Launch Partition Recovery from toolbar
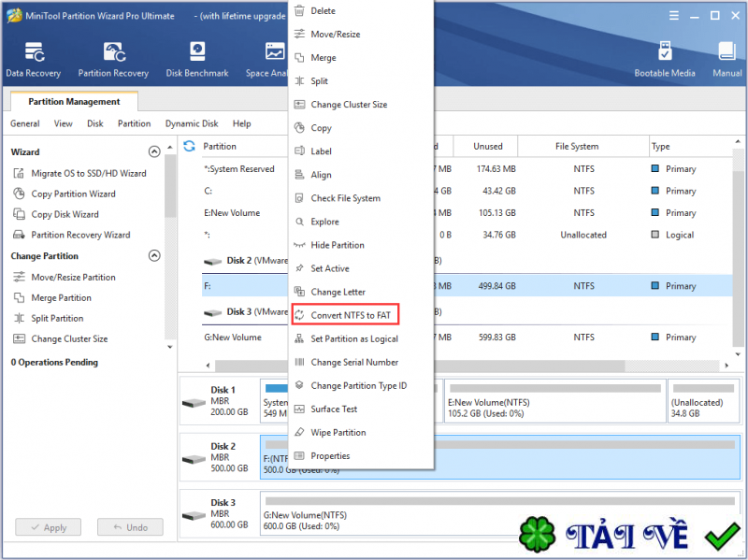This screenshot has height=560, width=748. coord(113,59)
